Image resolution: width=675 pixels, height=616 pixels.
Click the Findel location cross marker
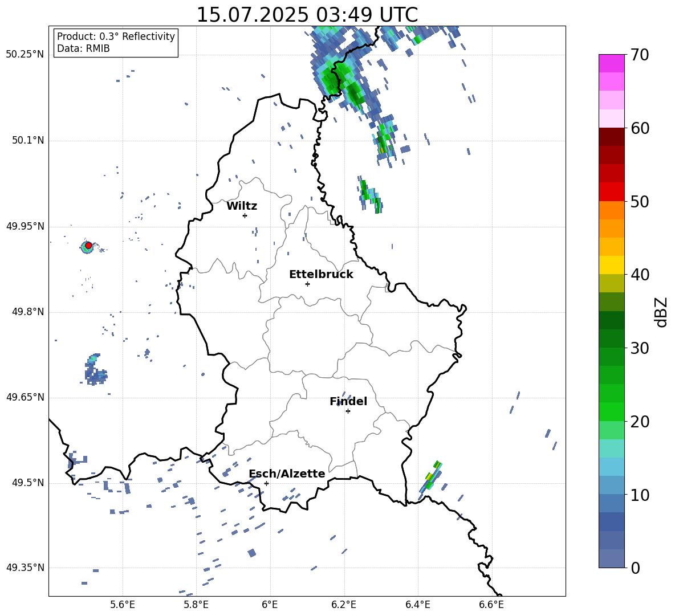tap(348, 411)
